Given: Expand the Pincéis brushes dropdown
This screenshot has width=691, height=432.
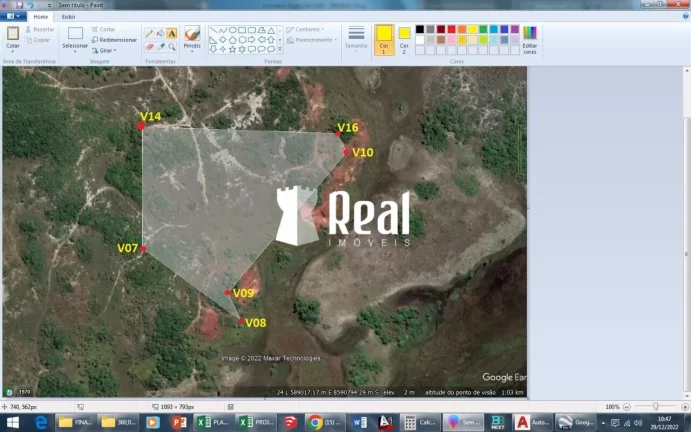Looking at the screenshot, I should point(192,51).
